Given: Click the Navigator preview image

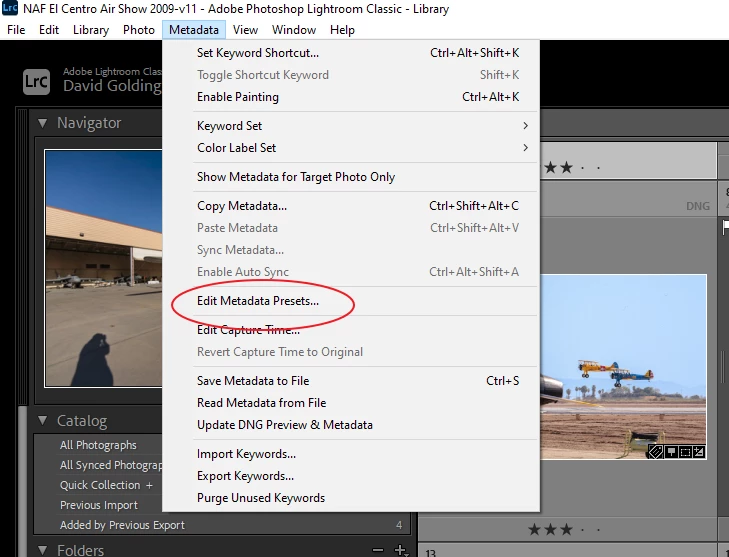Looking at the screenshot, I should [x=103, y=268].
